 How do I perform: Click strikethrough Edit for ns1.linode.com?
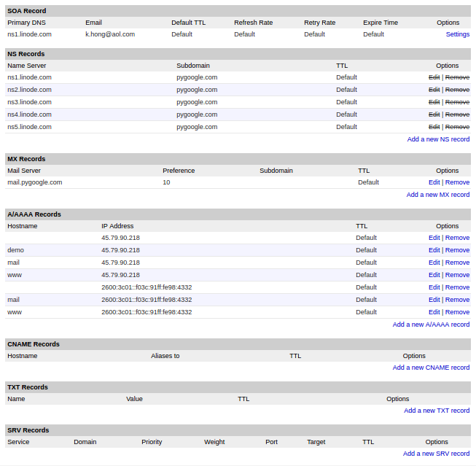pos(434,77)
